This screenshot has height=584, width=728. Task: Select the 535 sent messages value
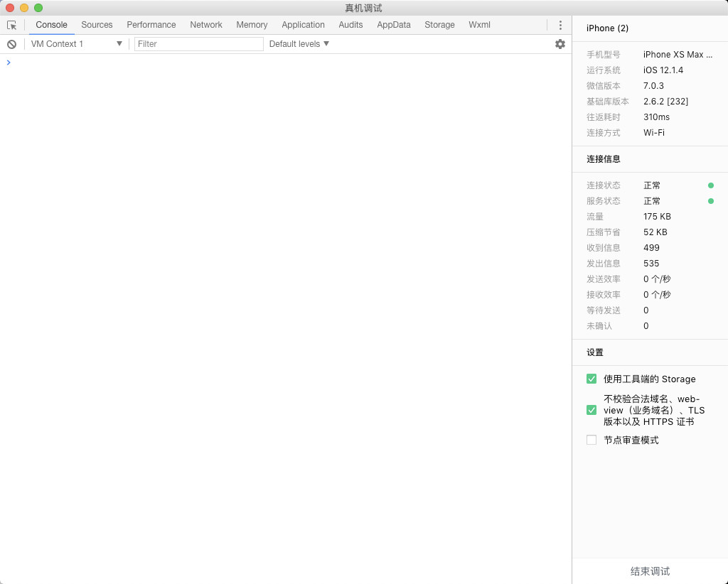[x=651, y=264]
